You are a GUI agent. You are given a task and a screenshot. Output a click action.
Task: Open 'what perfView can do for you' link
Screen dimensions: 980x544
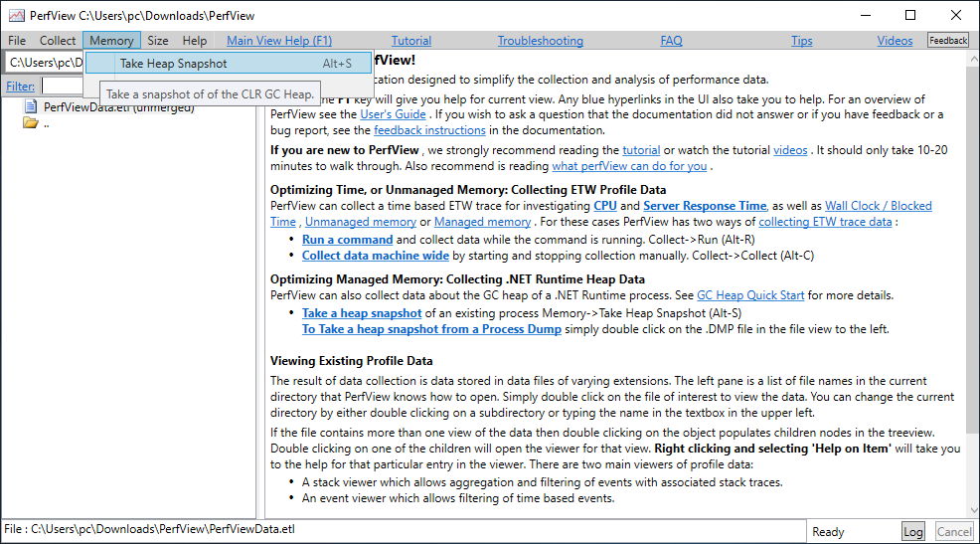pos(629,166)
